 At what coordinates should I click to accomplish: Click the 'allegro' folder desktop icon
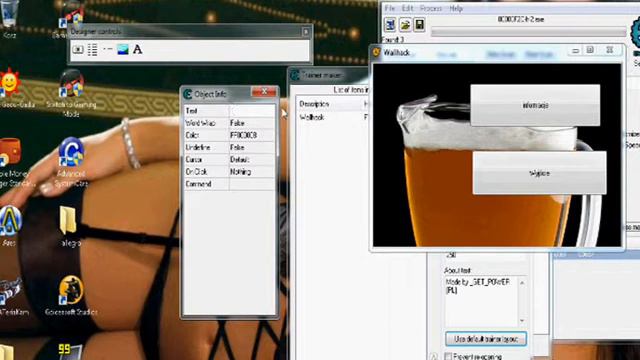pos(68,220)
